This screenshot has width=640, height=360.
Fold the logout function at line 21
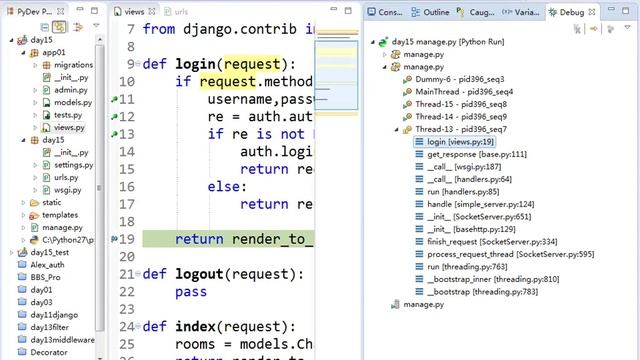coord(138,274)
